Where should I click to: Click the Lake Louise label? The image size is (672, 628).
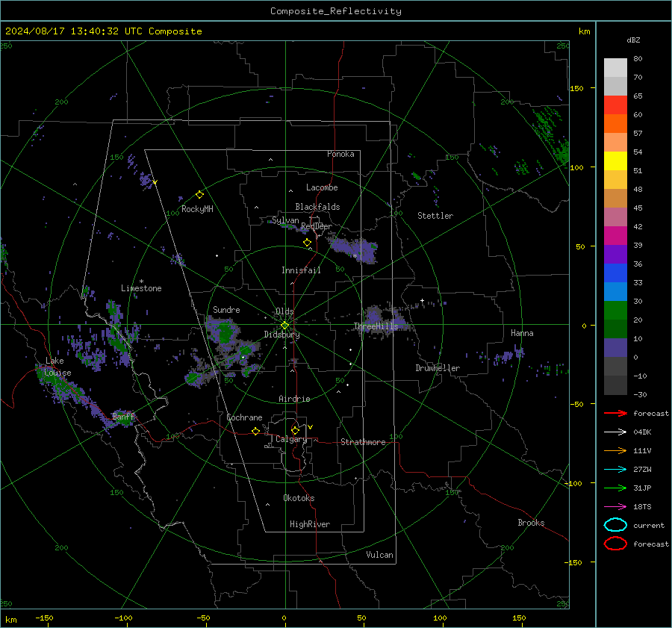pos(58,367)
